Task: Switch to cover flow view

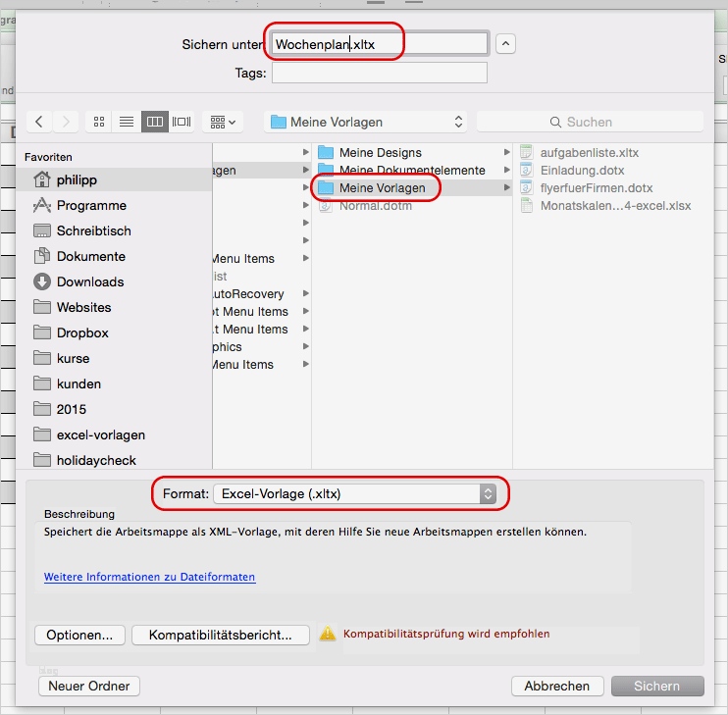Action: tap(182, 122)
